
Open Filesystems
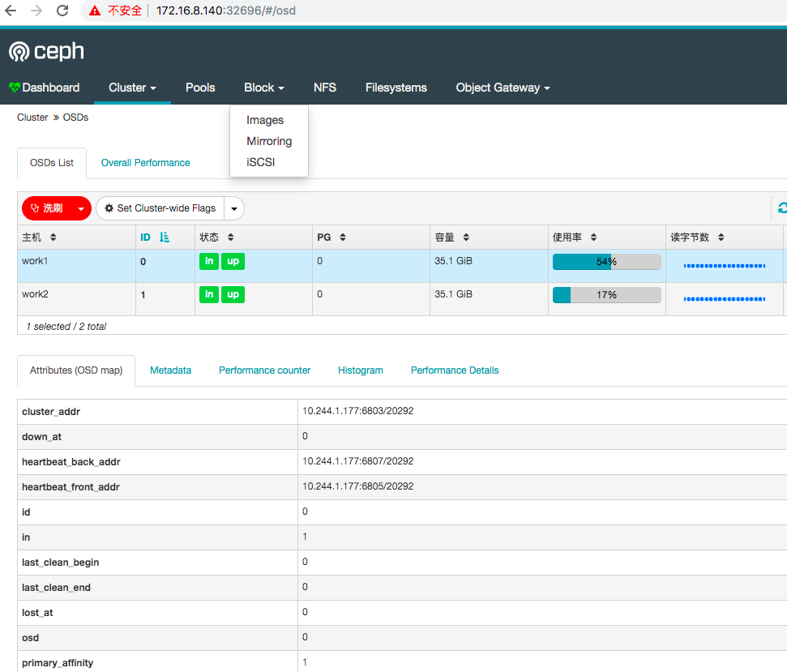(396, 88)
